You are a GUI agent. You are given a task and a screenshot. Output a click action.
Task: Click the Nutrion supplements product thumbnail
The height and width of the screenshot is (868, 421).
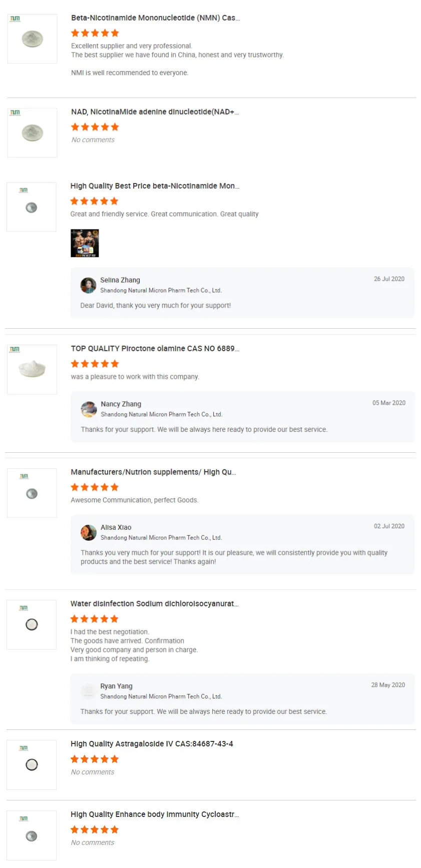[x=32, y=493]
